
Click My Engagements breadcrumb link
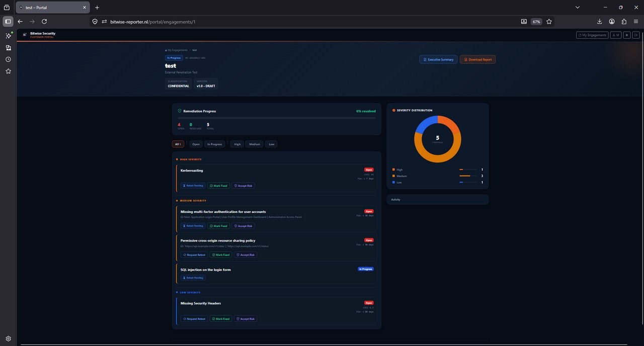point(178,50)
